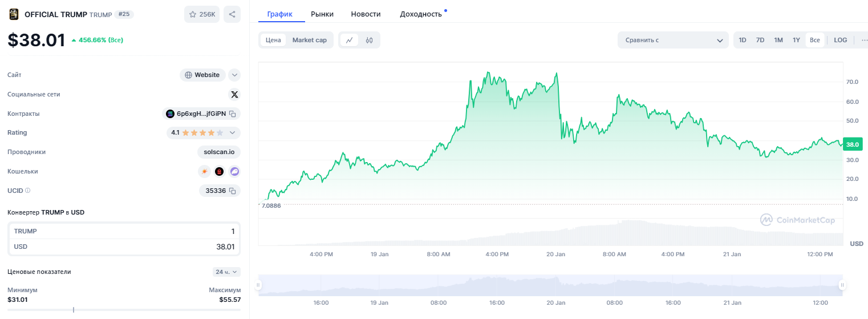Switch to candlestick chart icon
The width and height of the screenshot is (868, 319).
(369, 40)
